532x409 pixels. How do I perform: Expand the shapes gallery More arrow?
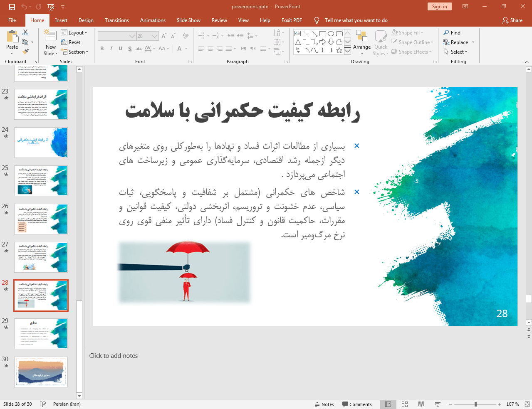(347, 50)
